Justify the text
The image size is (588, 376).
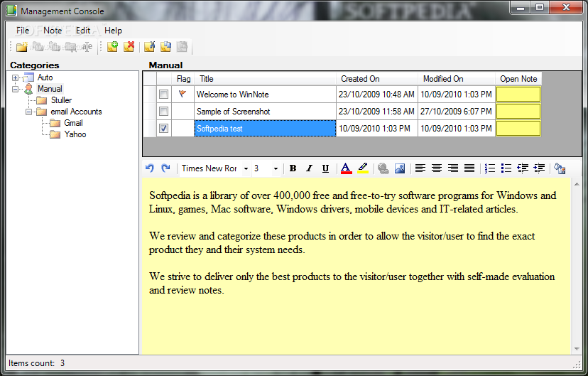tap(469, 168)
